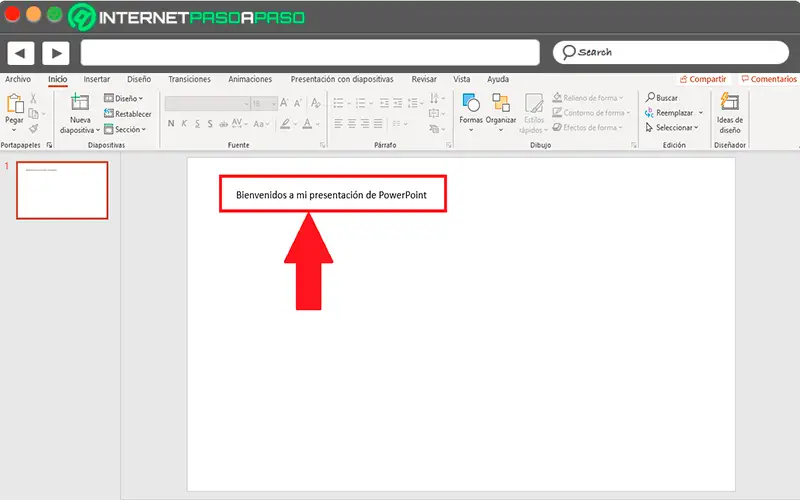Open columns dropdown in Párrafo
800x500 pixels.
[x=399, y=123]
